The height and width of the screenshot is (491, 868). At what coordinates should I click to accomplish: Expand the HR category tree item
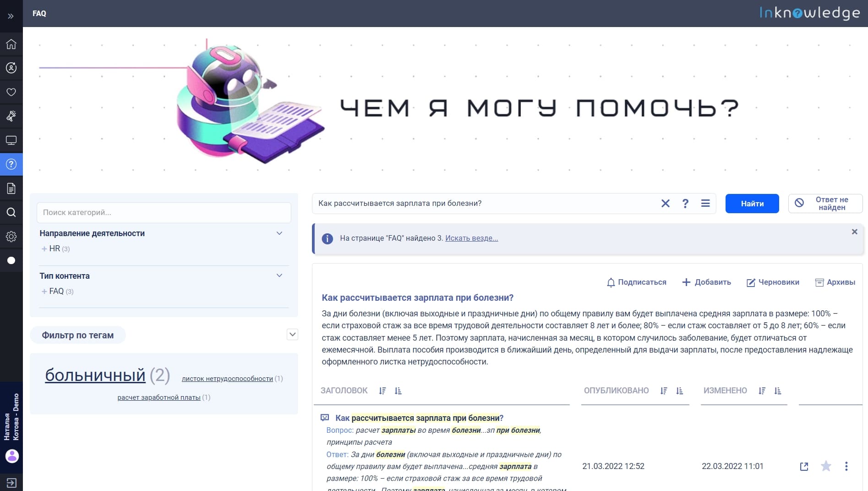(44, 249)
